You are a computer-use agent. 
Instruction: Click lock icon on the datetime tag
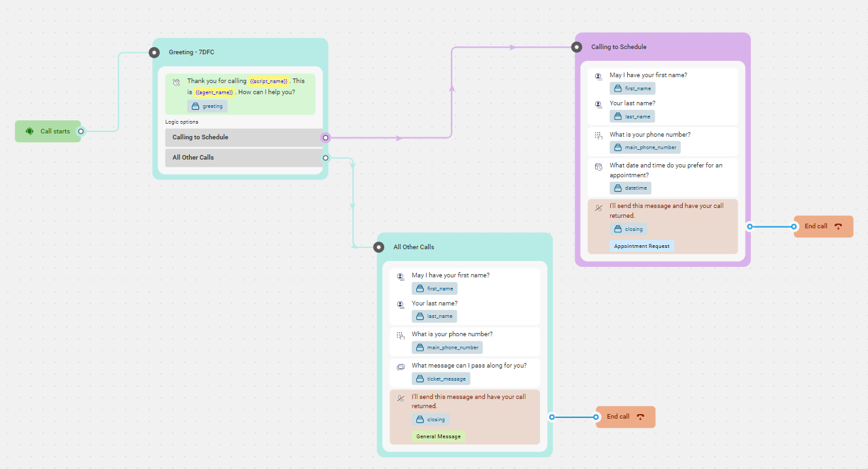(617, 188)
